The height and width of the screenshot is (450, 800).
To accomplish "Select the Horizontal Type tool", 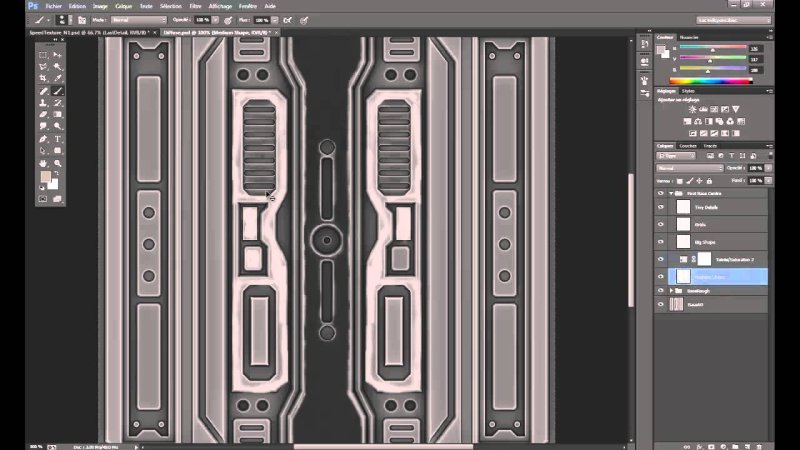I will click(57, 138).
